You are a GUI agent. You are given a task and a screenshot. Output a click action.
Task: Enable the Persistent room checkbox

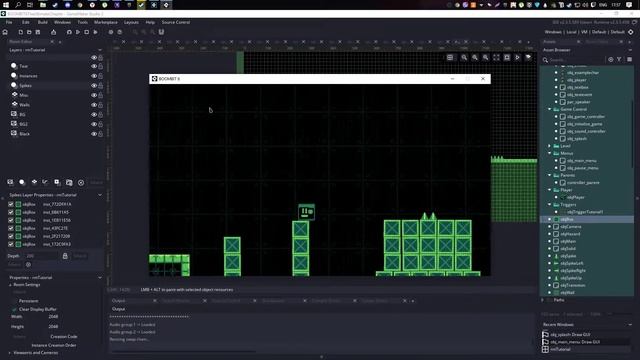pos(15,301)
